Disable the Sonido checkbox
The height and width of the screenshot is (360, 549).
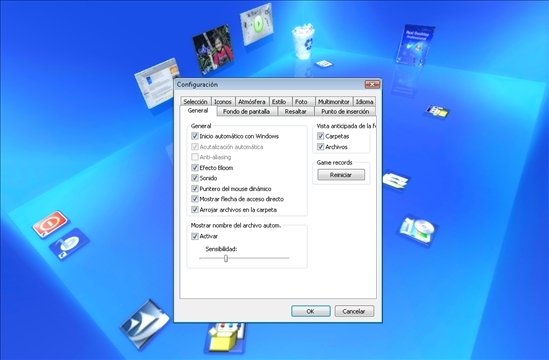(x=195, y=178)
